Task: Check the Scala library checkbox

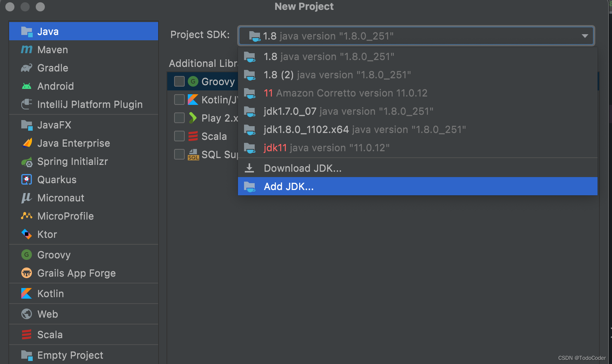Action: point(179,136)
